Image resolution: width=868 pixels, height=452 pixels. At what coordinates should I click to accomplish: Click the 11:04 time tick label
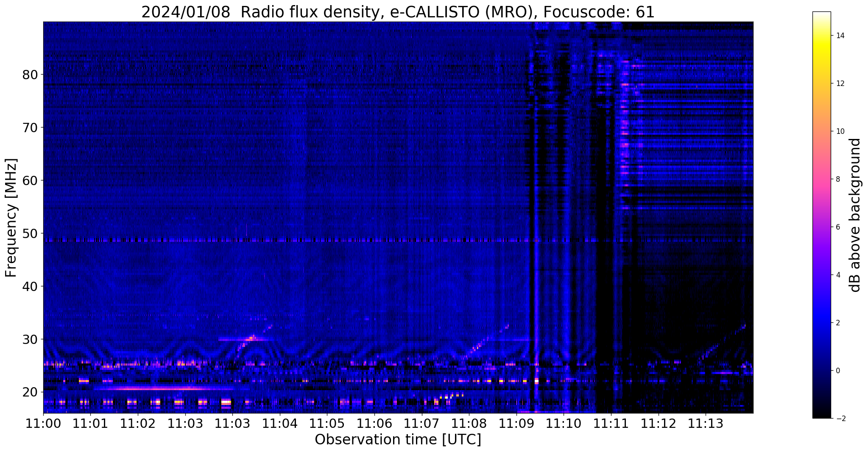[280, 424]
